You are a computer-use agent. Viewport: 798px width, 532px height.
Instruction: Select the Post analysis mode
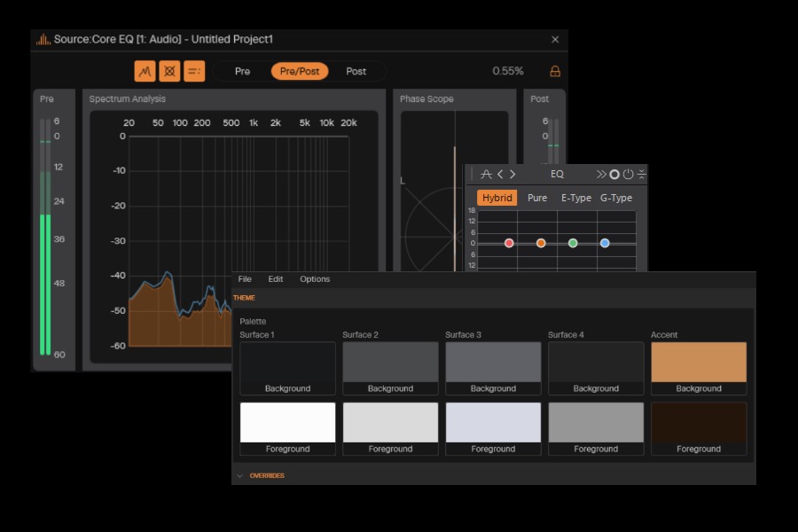pyautogui.click(x=356, y=71)
